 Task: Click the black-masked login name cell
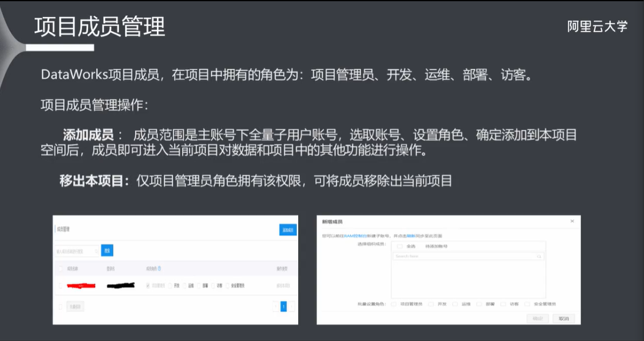point(121,285)
